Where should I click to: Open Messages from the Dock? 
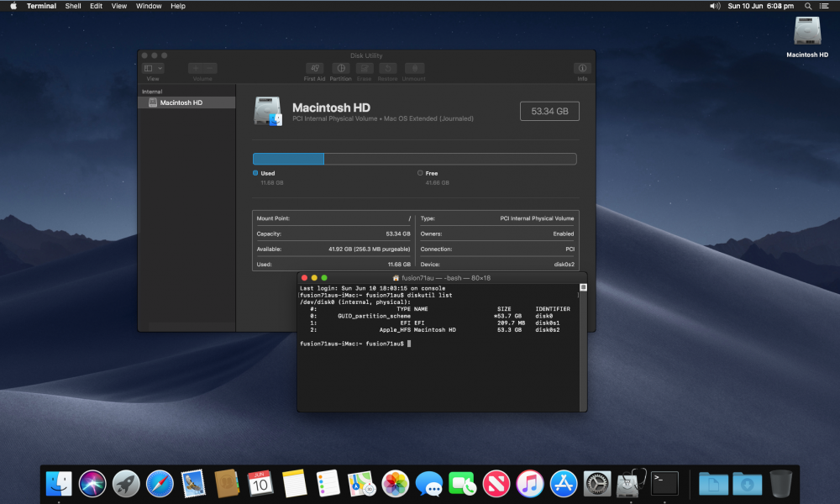click(x=429, y=484)
